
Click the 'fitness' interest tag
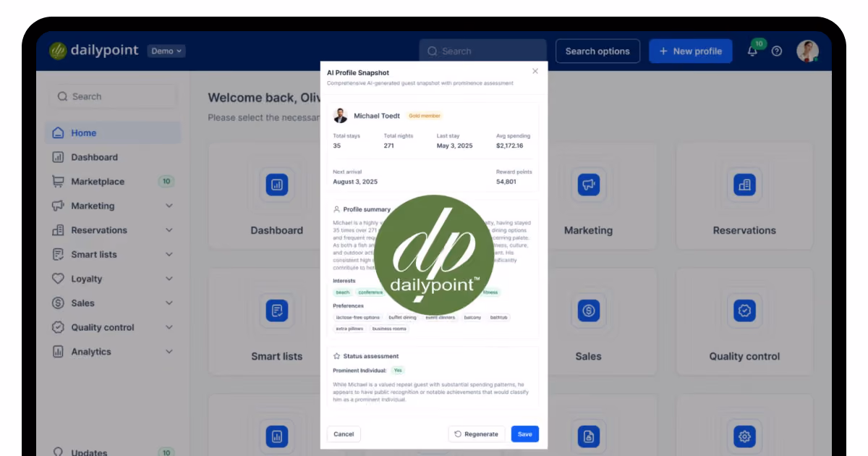(491, 292)
